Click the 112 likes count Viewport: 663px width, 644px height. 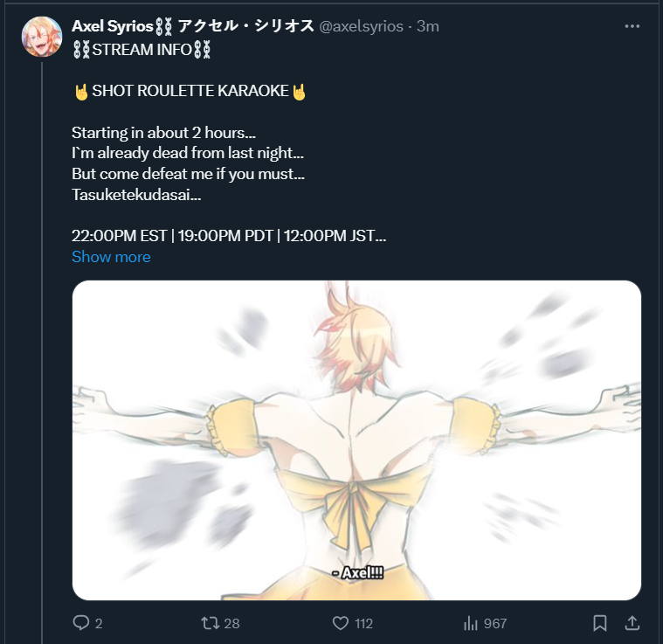(363, 623)
